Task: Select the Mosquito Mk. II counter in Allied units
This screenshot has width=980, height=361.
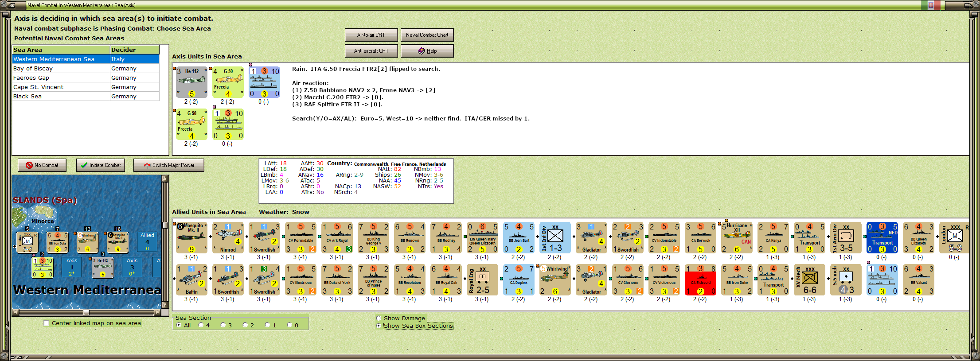Action: click(x=191, y=237)
